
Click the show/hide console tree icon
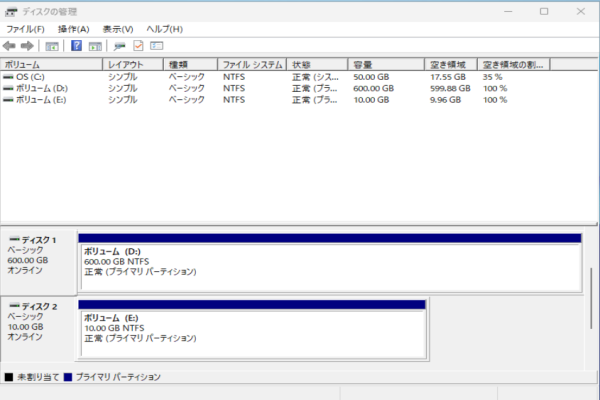52,46
